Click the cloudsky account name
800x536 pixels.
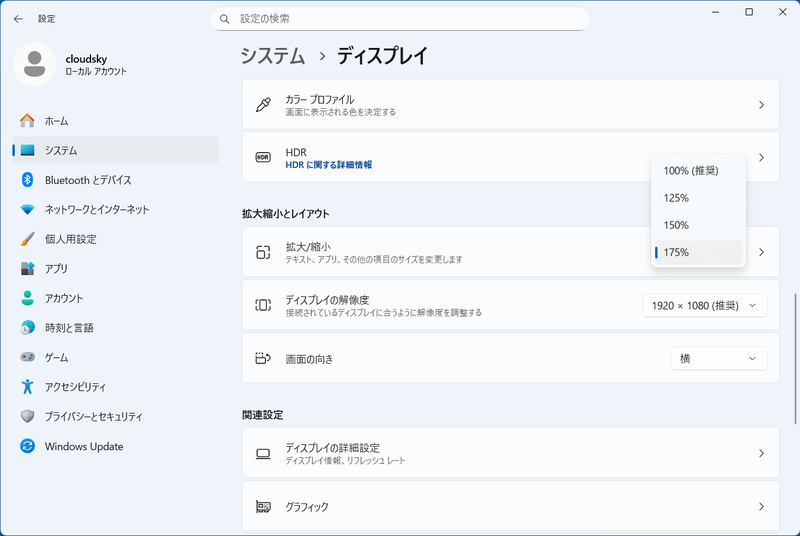(x=86, y=59)
